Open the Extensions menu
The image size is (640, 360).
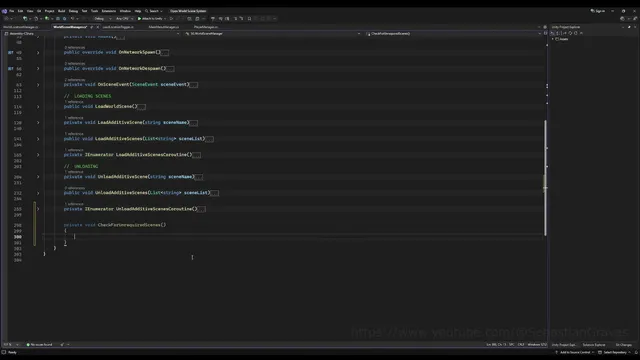[x=109, y=11]
